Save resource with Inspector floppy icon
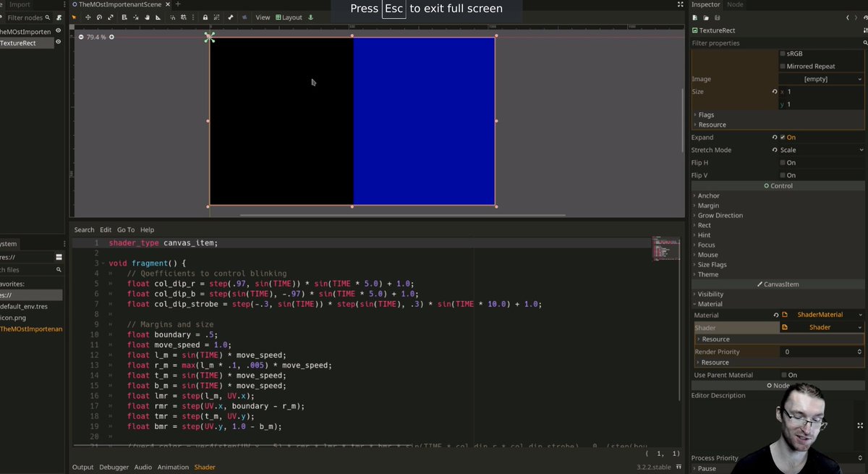 point(718,17)
